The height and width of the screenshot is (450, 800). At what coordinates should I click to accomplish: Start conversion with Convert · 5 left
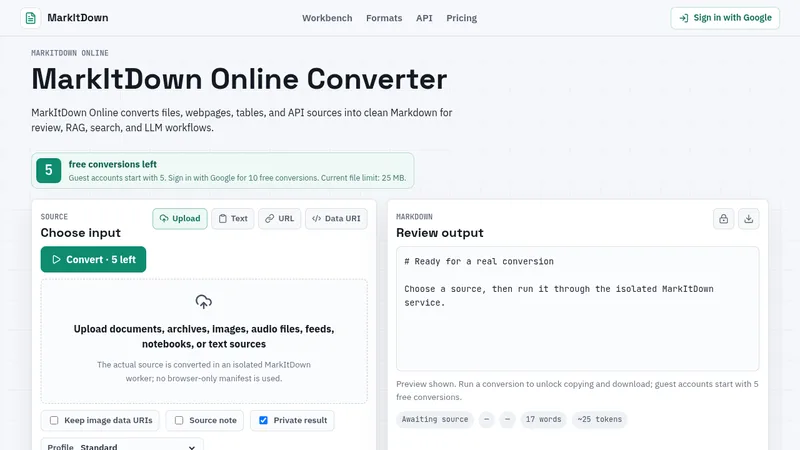(x=93, y=259)
